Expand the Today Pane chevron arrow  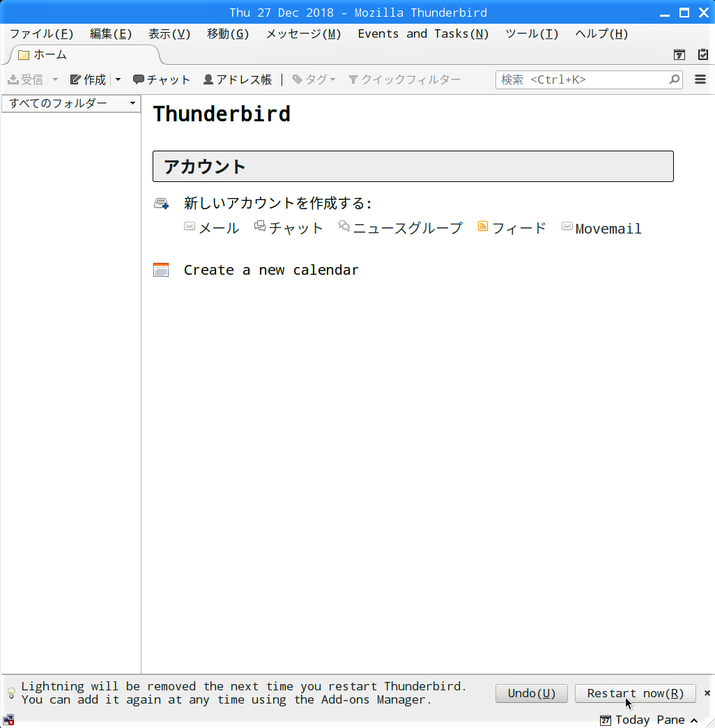coord(694,720)
